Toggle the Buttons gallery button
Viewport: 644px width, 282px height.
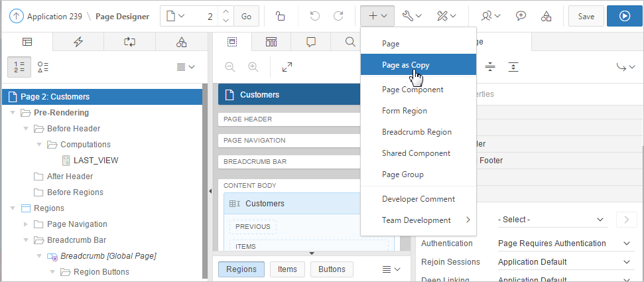tap(332, 269)
